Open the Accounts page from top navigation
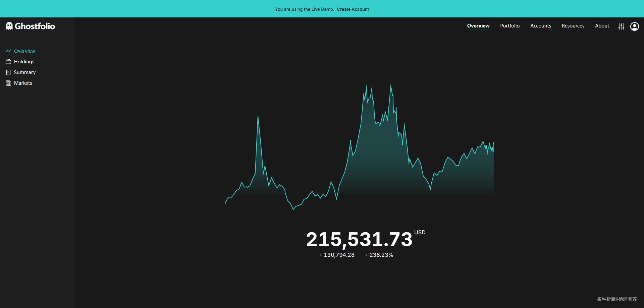The height and width of the screenshot is (308, 644). click(x=541, y=26)
